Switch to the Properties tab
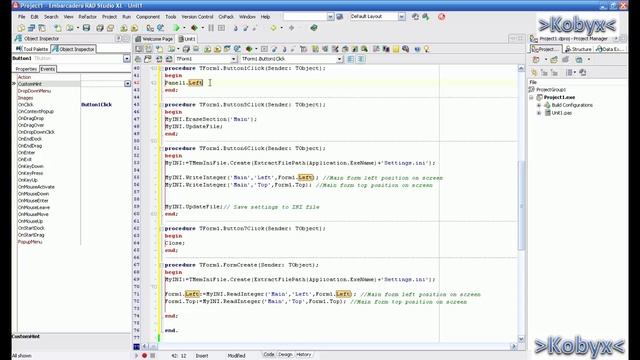The image size is (640, 360). (x=26, y=69)
